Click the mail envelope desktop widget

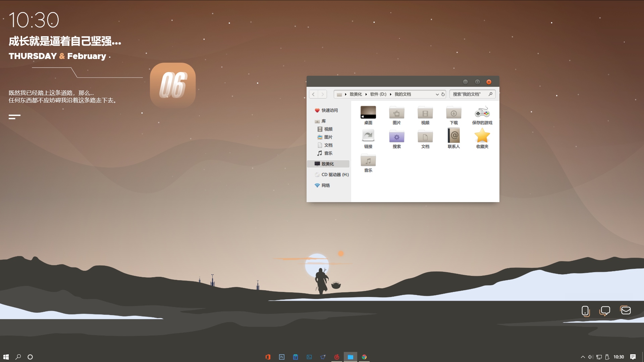coord(626,310)
